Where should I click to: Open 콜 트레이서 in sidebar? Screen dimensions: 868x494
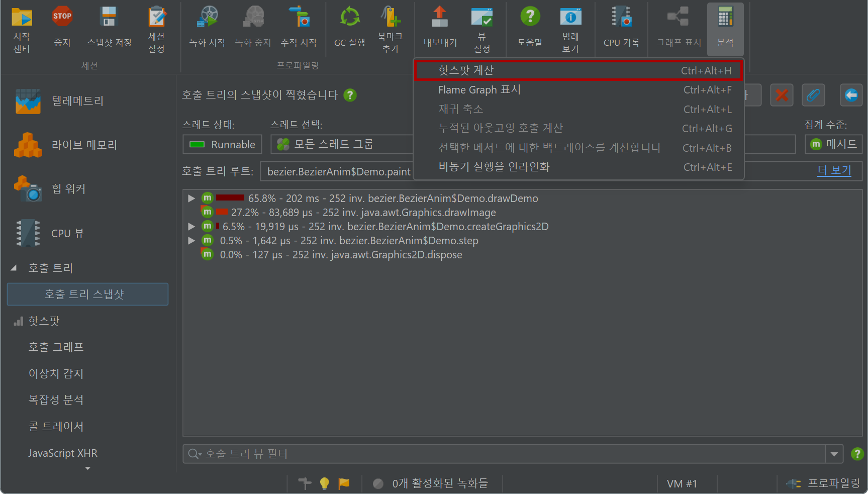point(56,427)
